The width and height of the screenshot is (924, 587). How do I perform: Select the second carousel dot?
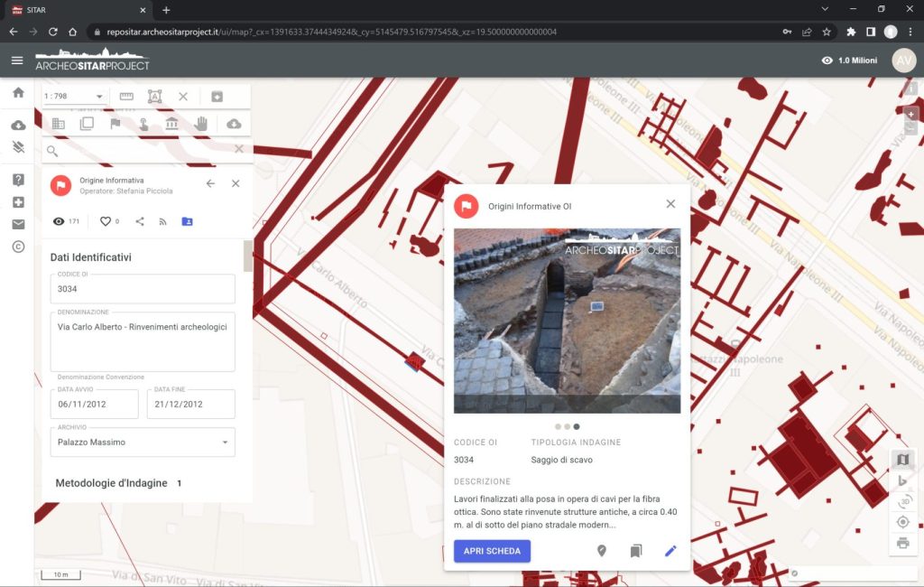tap(567, 426)
